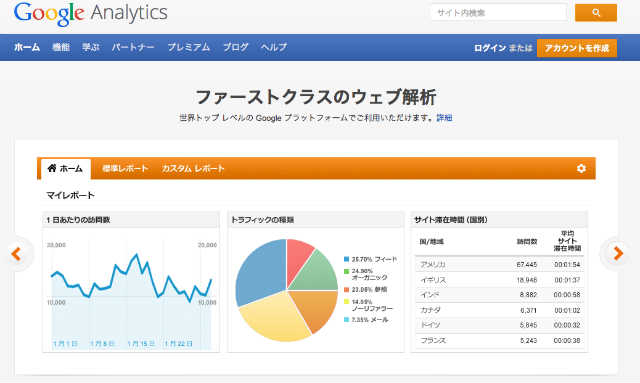This screenshot has width=640, height=383.
Task: Click the マイレポート heading
Action: 70,195
